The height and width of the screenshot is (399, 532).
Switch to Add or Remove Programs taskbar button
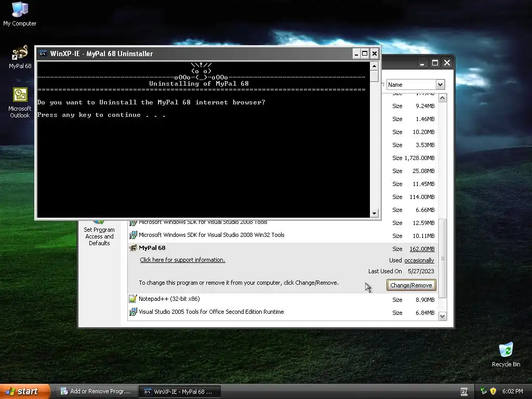96,392
